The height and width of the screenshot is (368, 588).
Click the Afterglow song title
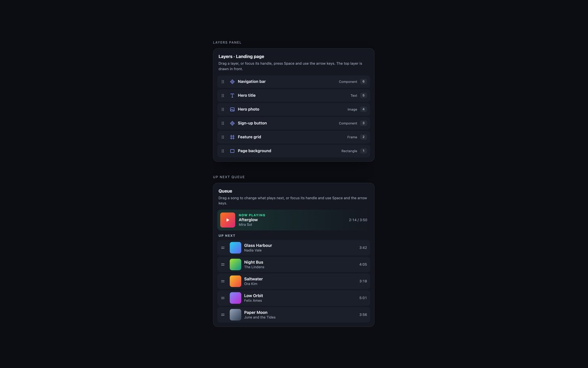point(248,220)
